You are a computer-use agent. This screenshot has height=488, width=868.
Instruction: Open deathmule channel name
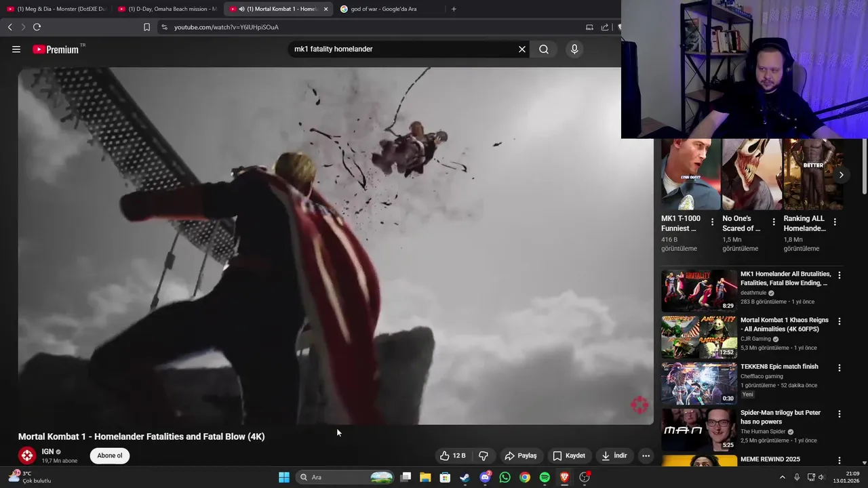tap(753, 293)
